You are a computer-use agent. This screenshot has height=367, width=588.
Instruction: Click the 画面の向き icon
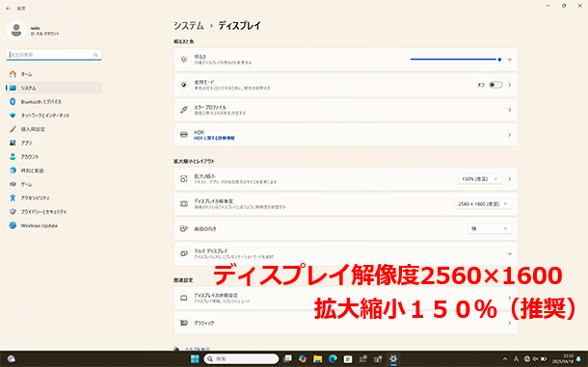[x=184, y=228]
